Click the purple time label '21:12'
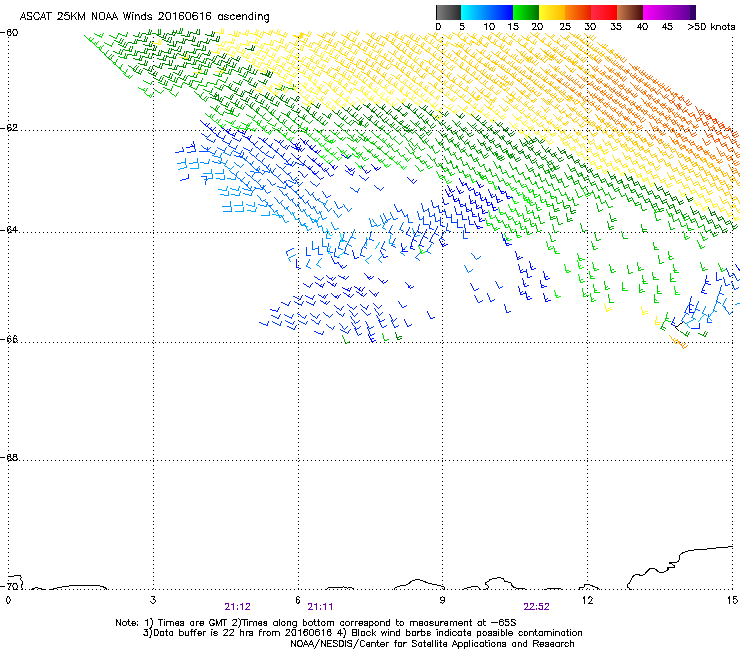 point(237,607)
